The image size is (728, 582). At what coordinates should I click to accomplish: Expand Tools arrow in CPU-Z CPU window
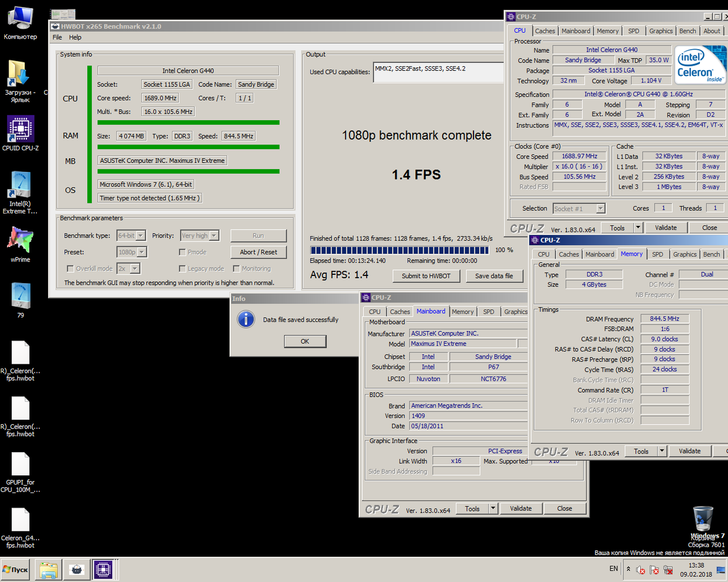point(638,227)
